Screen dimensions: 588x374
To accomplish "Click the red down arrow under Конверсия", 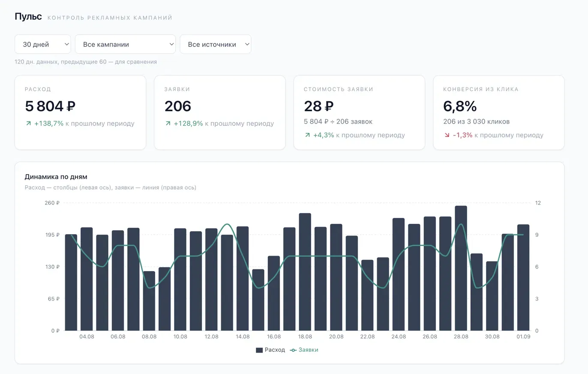I will point(447,135).
